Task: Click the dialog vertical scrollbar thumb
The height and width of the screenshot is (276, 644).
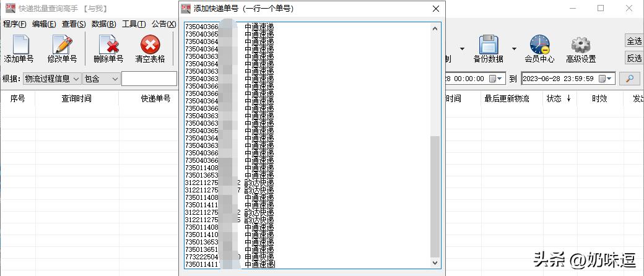Action: click(435, 197)
